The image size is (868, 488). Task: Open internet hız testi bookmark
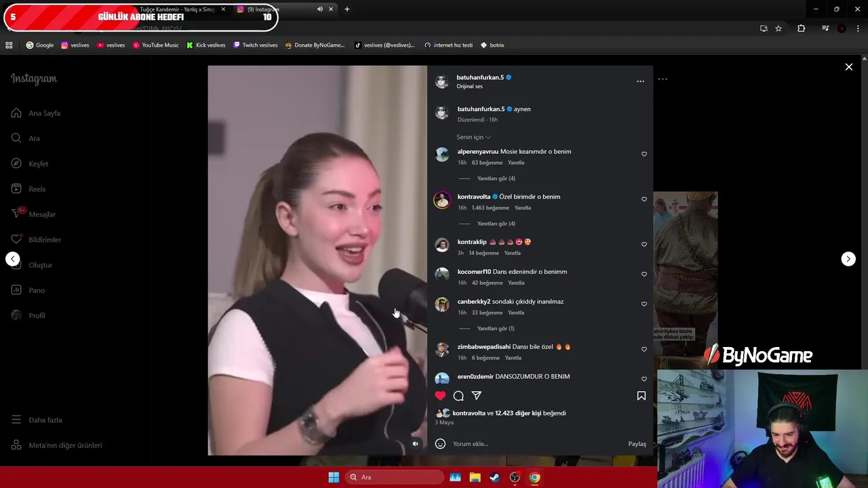(448, 45)
